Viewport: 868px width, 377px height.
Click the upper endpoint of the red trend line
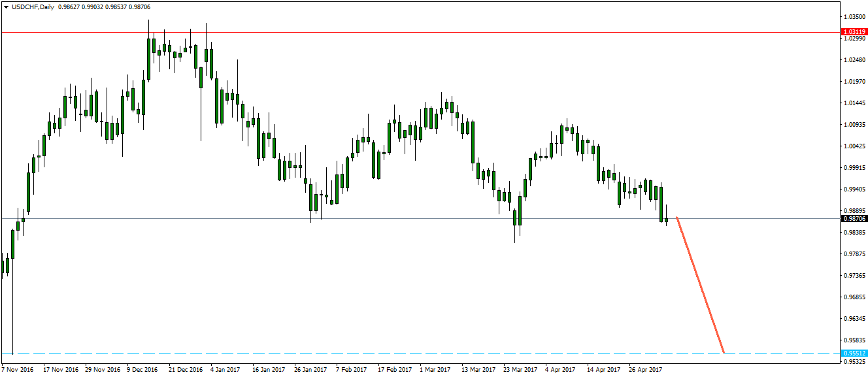676,216
